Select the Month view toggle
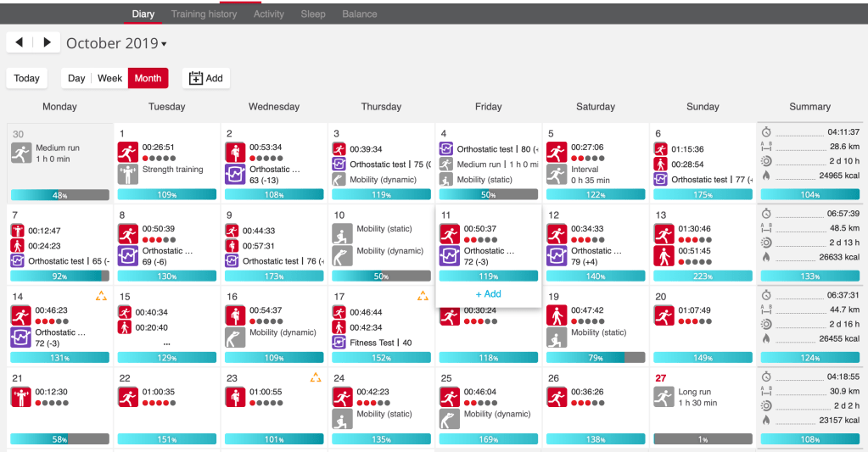Screen dimensions: 868x452 coord(148,78)
